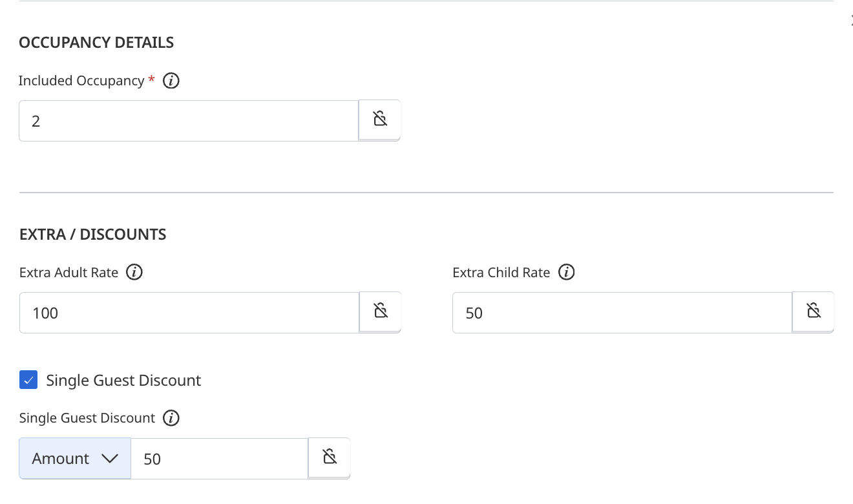Viewport: 853px width, 504px height.
Task: Open the Amount discount type dropdown
Action: [75, 458]
